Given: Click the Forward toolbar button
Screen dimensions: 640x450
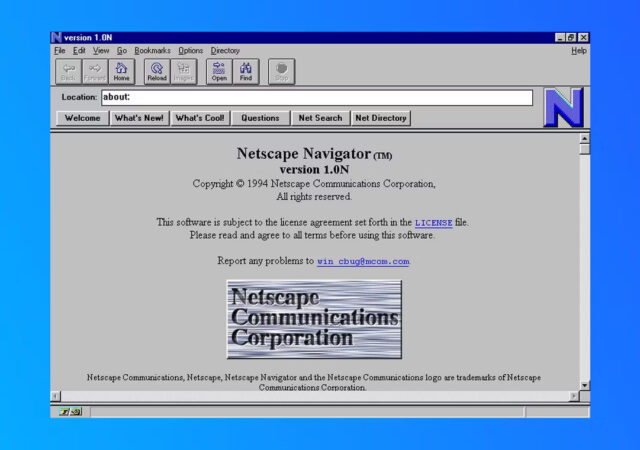Looking at the screenshot, I should [x=95, y=71].
